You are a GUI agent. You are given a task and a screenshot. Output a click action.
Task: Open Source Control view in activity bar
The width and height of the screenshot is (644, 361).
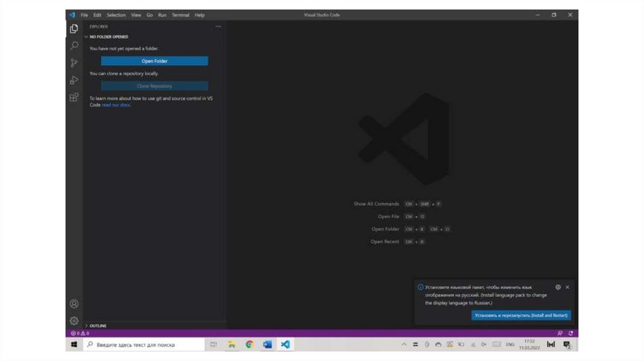click(74, 63)
